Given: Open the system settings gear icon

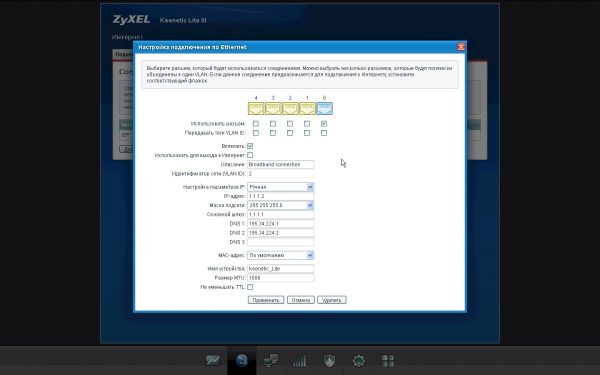Looking at the screenshot, I should (x=359, y=360).
